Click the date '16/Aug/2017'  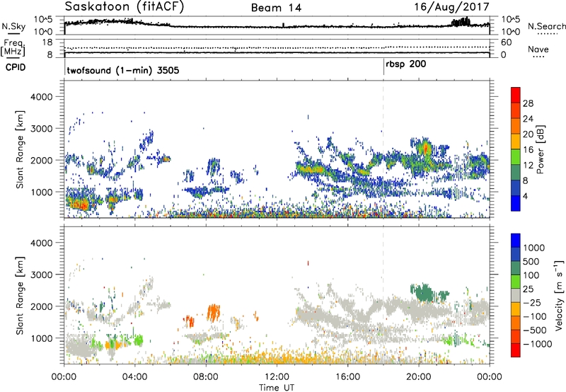pyautogui.click(x=451, y=6)
